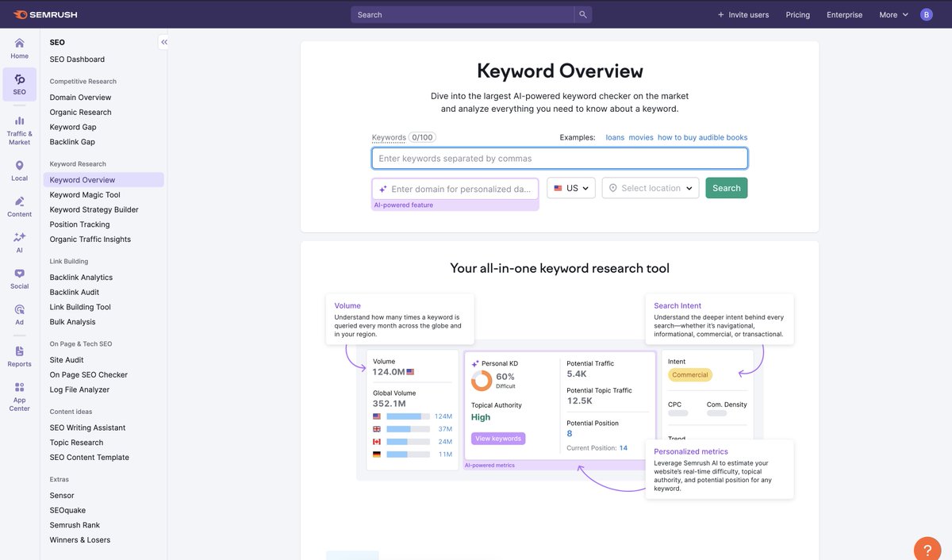Open Pricing in the top bar
This screenshot has width=952, height=560.
(798, 14)
